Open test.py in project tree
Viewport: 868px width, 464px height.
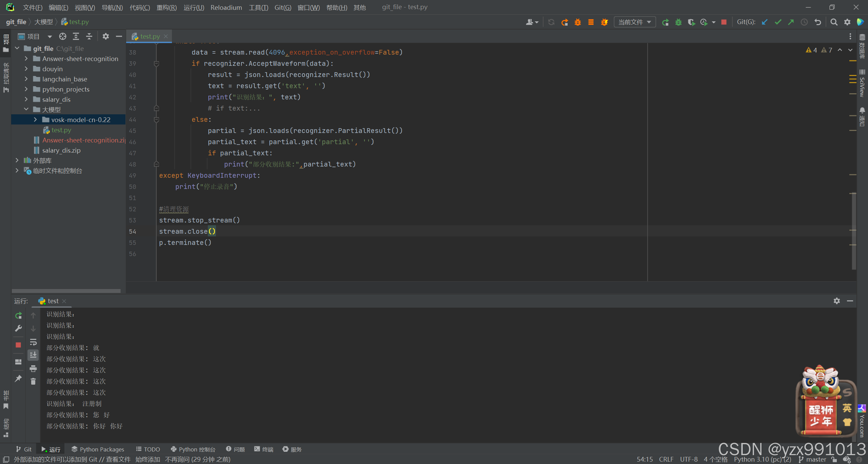click(61, 130)
